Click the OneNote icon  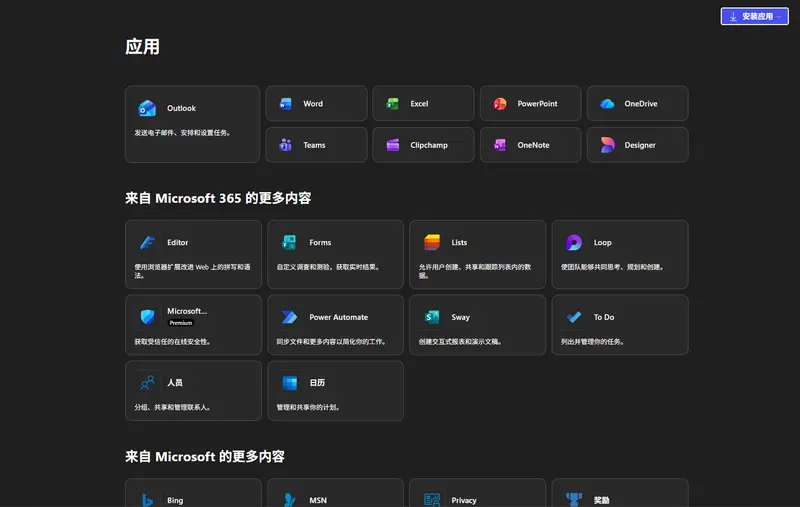tap(500, 145)
